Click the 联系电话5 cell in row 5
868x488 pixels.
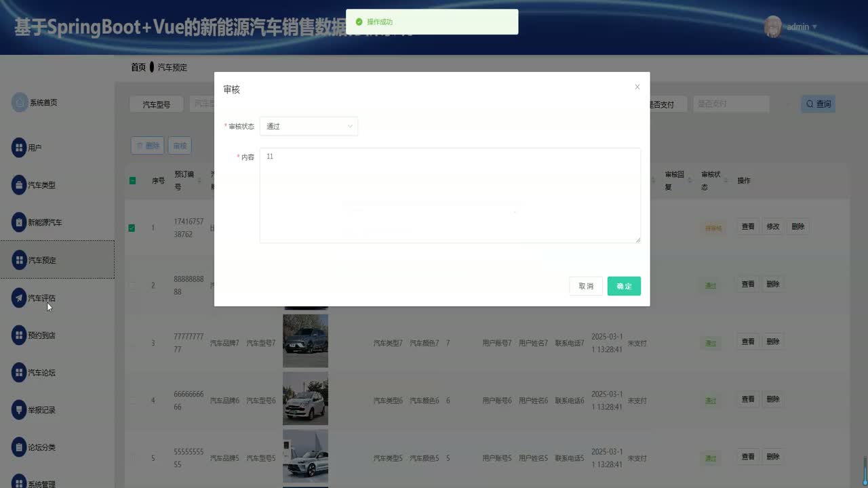(x=570, y=458)
